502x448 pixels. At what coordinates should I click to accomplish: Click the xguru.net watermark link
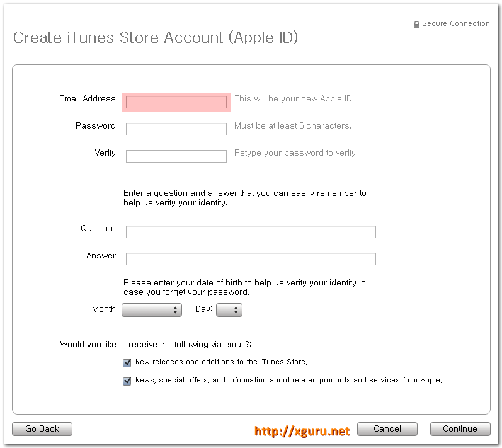[x=302, y=431]
